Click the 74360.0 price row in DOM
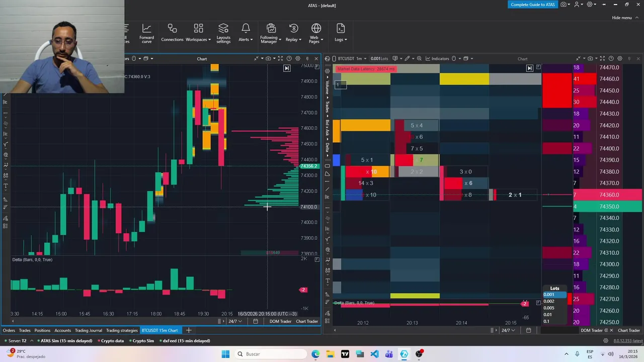Viewport: 644px width, 362px height. coord(607,195)
